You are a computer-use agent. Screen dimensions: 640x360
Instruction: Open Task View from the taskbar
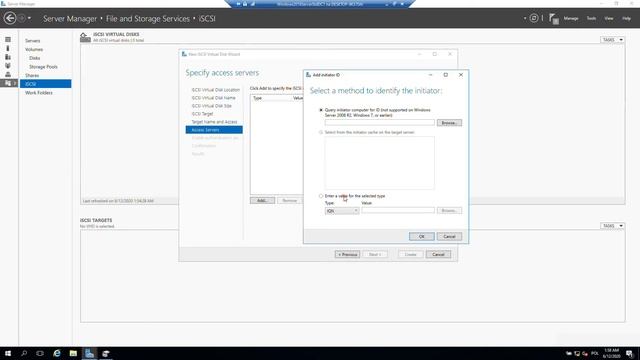click(40, 353)
